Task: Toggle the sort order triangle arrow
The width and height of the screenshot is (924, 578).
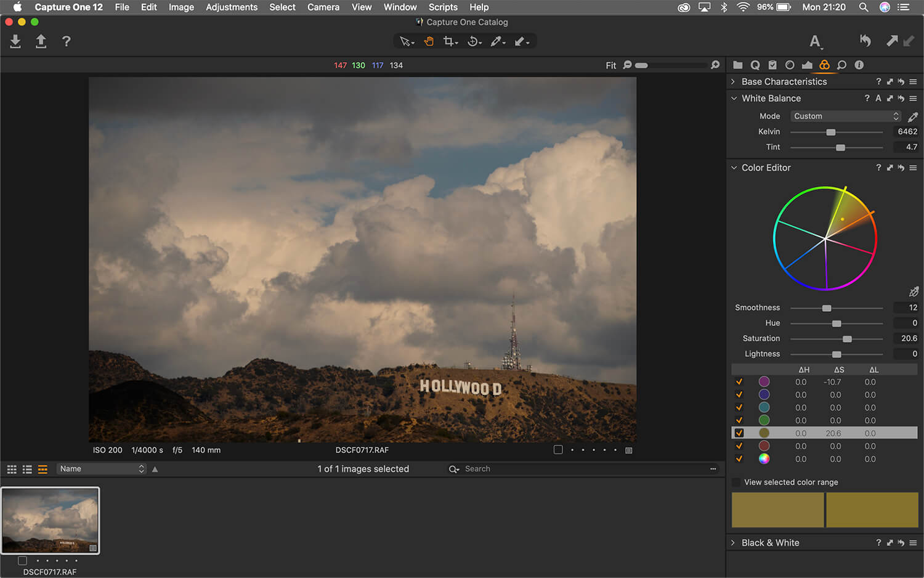Action: coord(155,469)
